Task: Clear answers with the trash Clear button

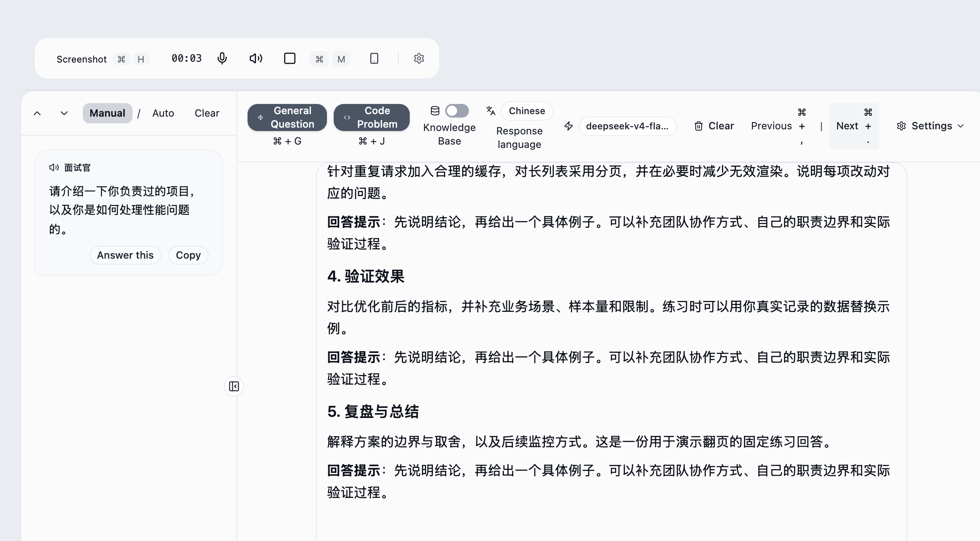Action: click(x=714, y=126)
